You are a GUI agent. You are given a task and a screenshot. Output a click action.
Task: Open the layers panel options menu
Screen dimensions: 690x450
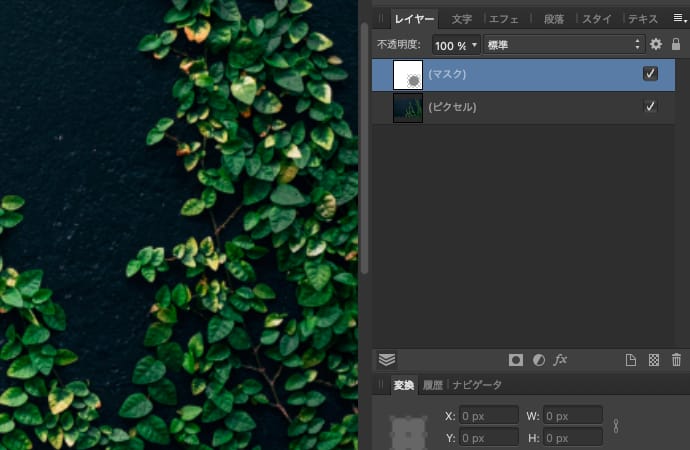pos(679,18)
